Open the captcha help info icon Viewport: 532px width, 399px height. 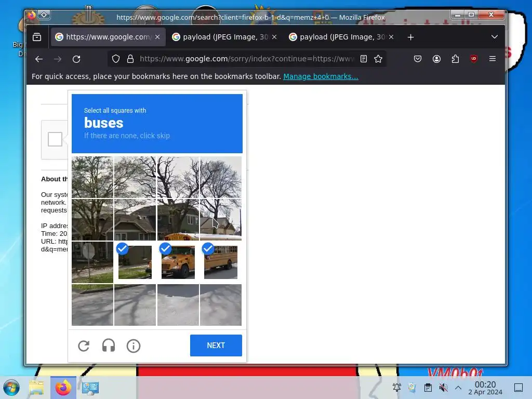pos(134,345)
